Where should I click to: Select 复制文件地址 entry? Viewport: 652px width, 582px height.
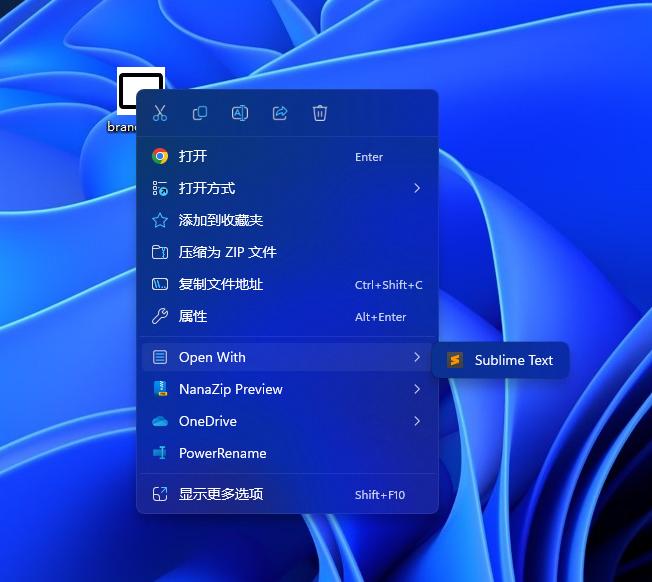(x=287, y=284)
